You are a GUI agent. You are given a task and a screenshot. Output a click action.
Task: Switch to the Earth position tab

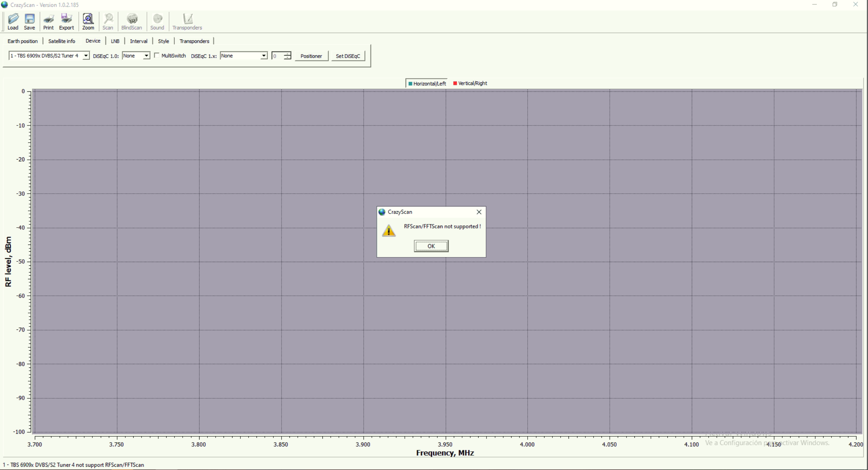23,41
